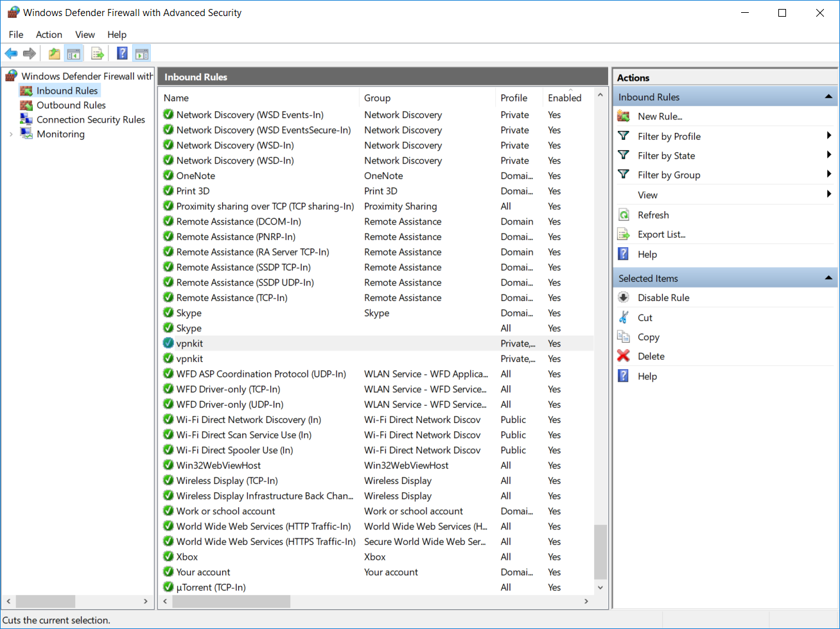
Task: Click the scissors Cut icon
Action: coord(624,318)
